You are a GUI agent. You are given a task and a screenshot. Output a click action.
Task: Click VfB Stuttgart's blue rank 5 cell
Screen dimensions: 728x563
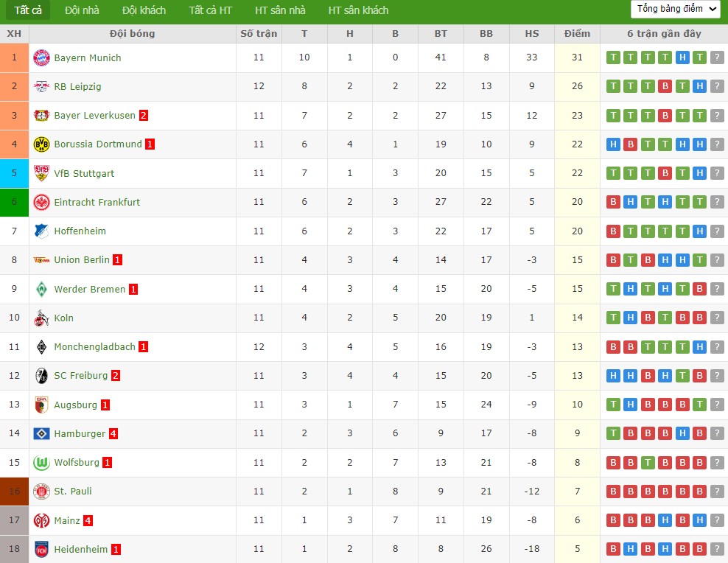pos(14,173)
